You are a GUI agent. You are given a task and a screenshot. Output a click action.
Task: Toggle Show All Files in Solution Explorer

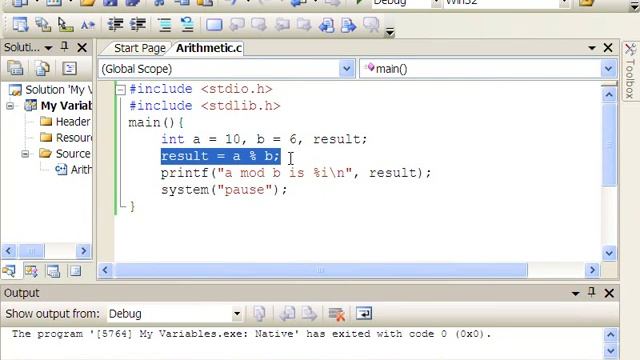pos(42,68)
